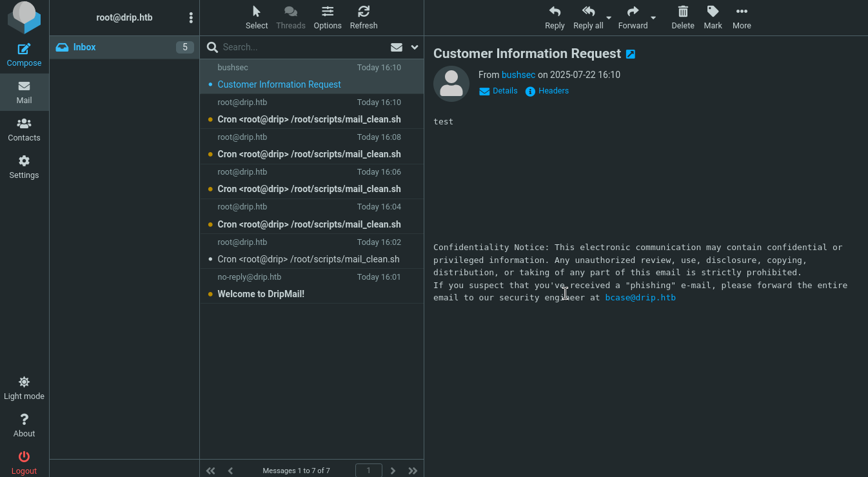
Task: Show message Details
Action: pyautogui.click(x=498, y=91)
